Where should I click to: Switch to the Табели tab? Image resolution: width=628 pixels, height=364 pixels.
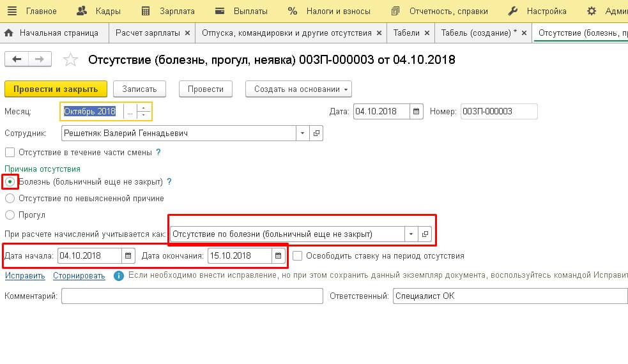click(x=406, y=33)
